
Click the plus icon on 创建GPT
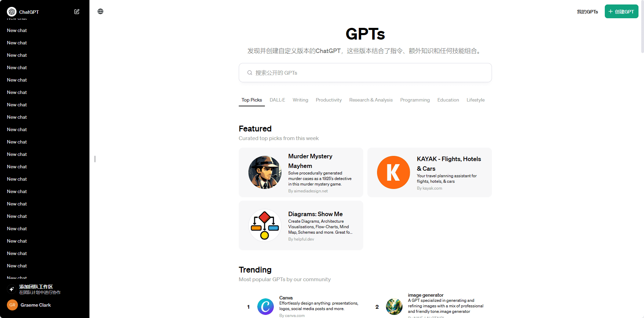(611, 11)
